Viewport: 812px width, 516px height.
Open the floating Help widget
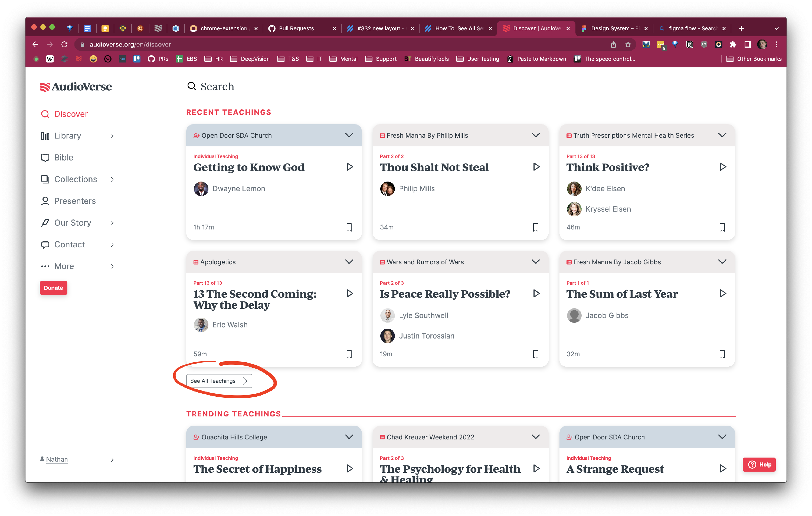[x=759, y=464]
